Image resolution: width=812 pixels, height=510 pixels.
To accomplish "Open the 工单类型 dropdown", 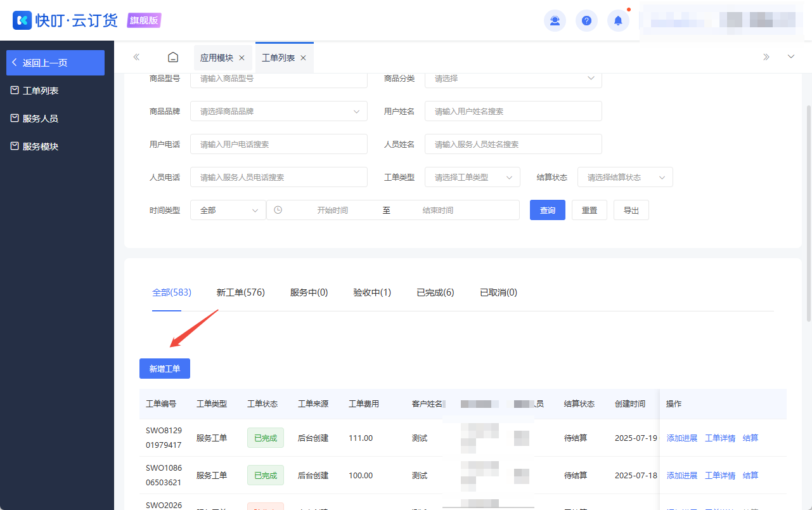I will point(472,177).
